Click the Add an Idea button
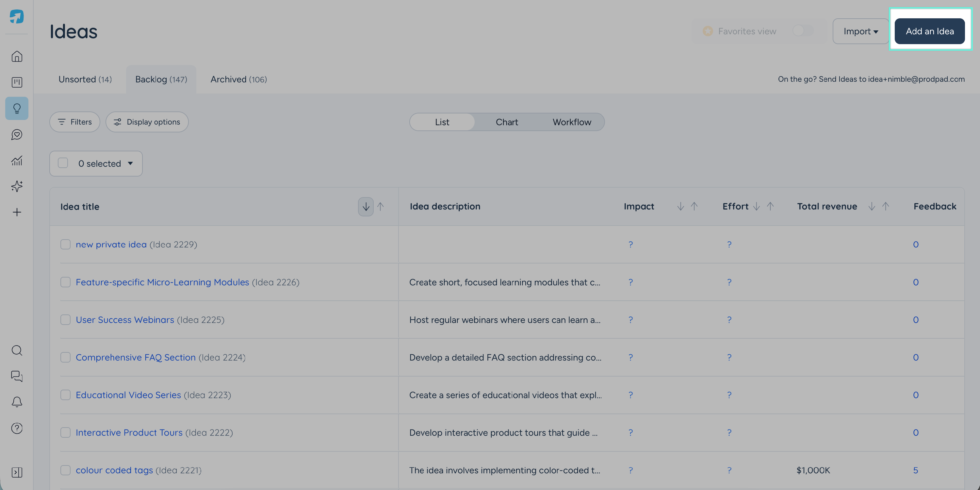 pyautogui.click(x=929, y=31)
